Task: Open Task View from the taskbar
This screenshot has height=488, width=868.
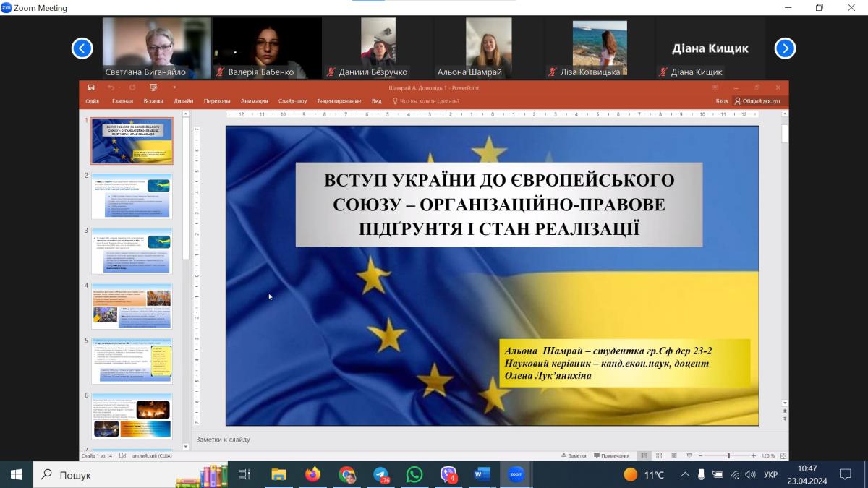Action: (x=244, y=474)
